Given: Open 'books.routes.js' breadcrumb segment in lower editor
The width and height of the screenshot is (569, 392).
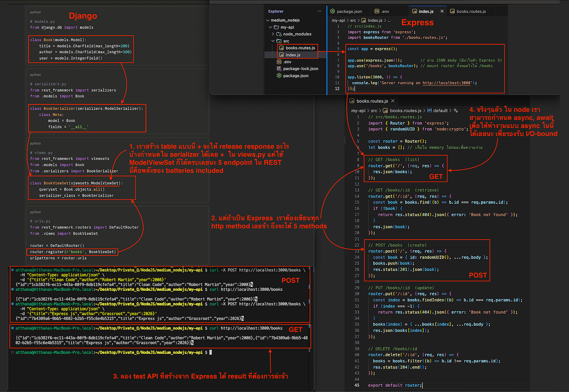Looking at the screenshot, I should [406, 110].
